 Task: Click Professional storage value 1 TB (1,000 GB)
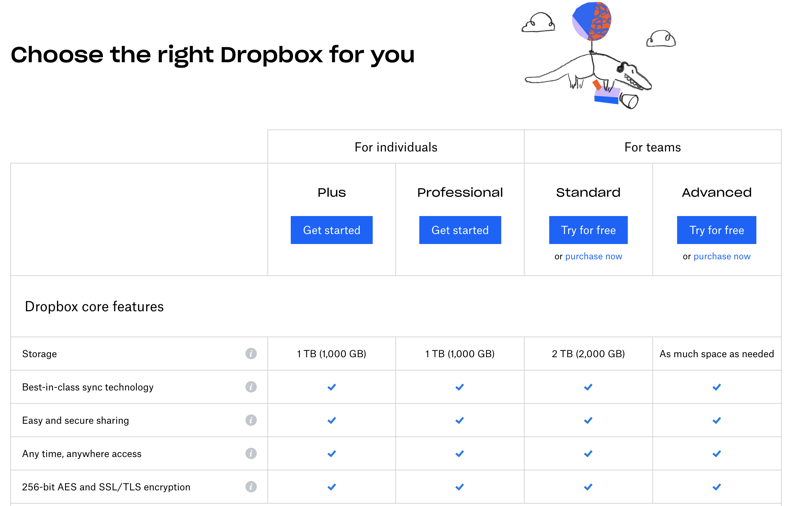[460, 354]
